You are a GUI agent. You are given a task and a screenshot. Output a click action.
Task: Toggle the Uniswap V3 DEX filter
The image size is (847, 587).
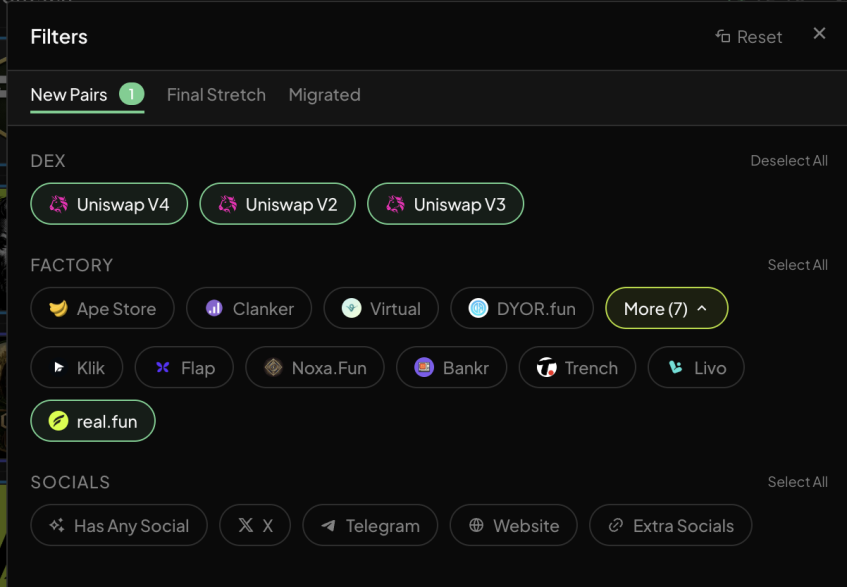click(x=446, y=204)
